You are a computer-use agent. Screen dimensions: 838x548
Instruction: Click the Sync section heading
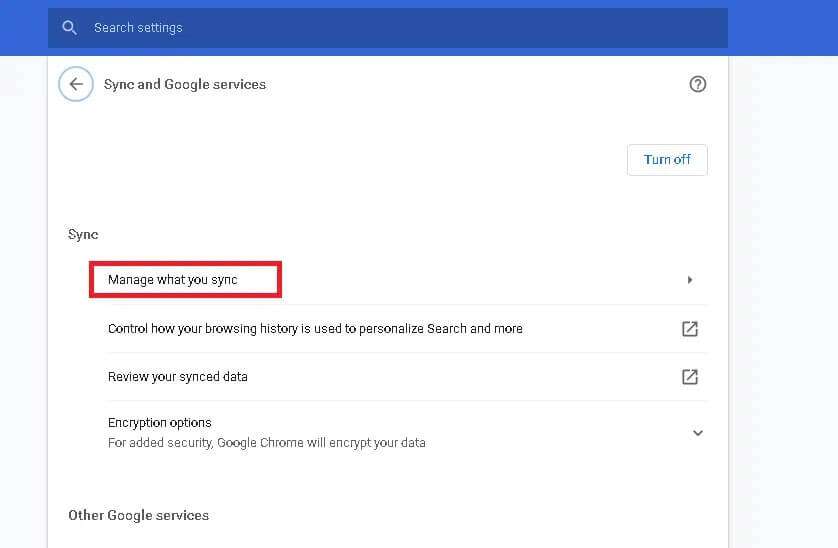[83, 235]
